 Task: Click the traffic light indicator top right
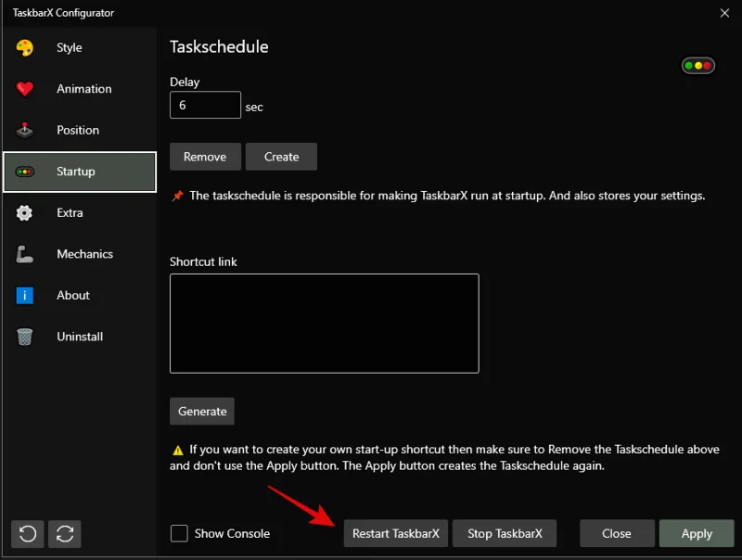click(x=697, y=66)
